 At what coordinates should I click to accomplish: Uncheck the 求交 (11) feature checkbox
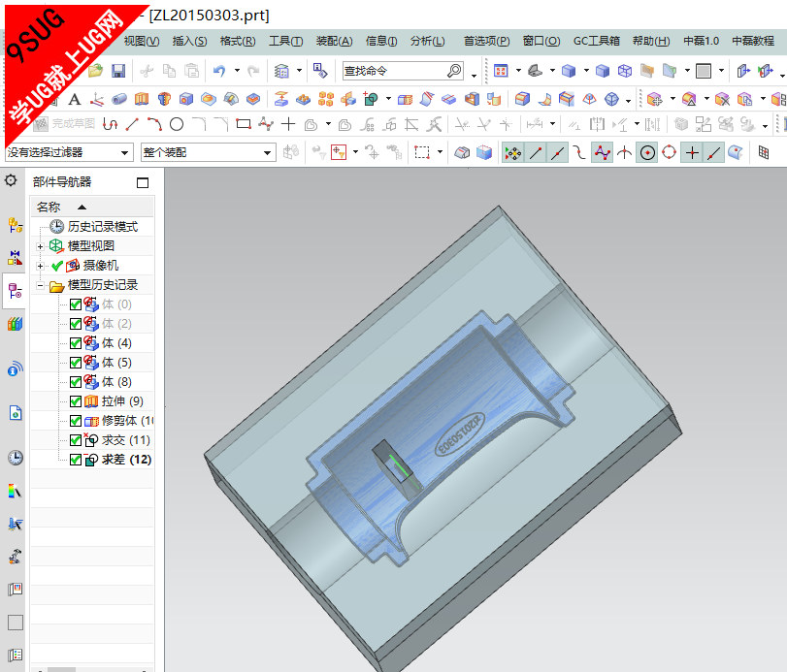tap(76, 440)
